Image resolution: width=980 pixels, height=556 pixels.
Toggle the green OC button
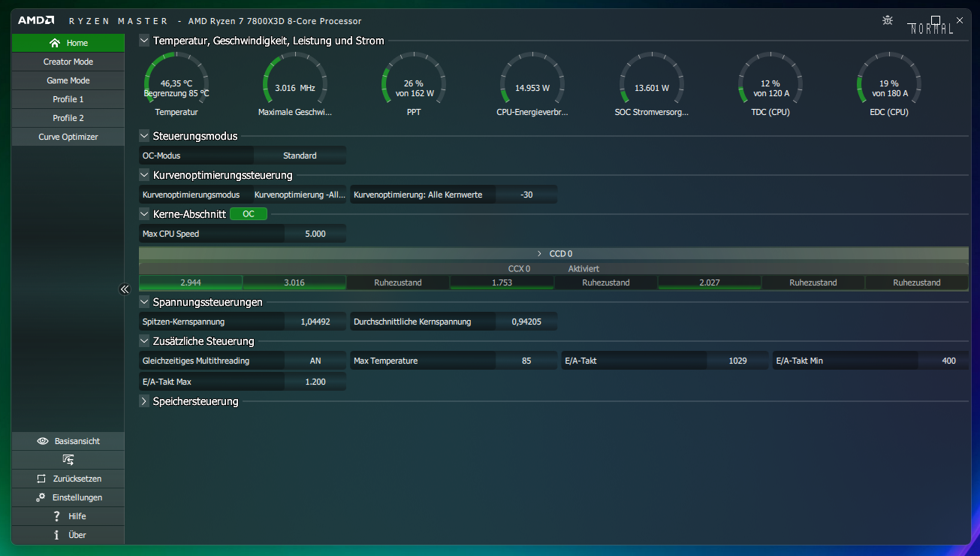tap(249, 214)
